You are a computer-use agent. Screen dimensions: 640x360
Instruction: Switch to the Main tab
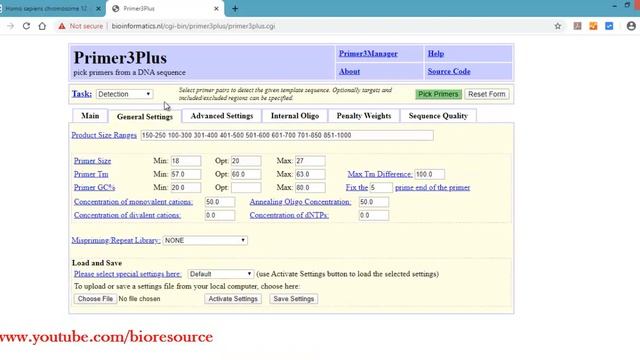pos(90,116)
